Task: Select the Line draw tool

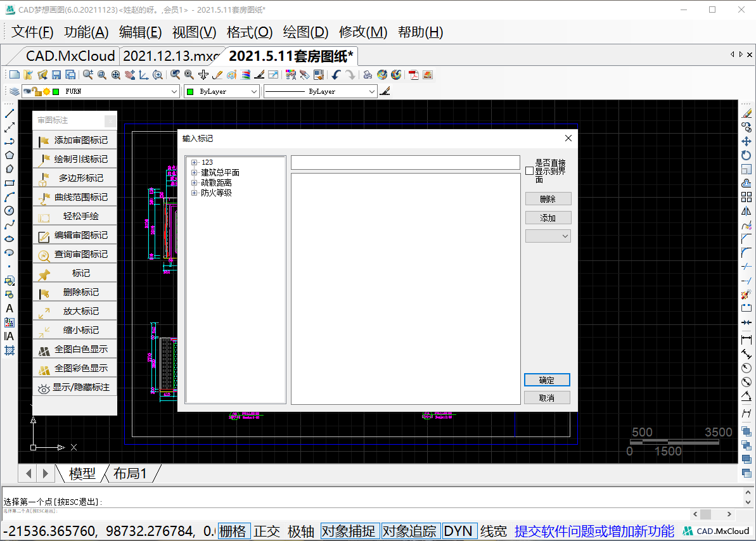Action: click(x=9, y=113)
